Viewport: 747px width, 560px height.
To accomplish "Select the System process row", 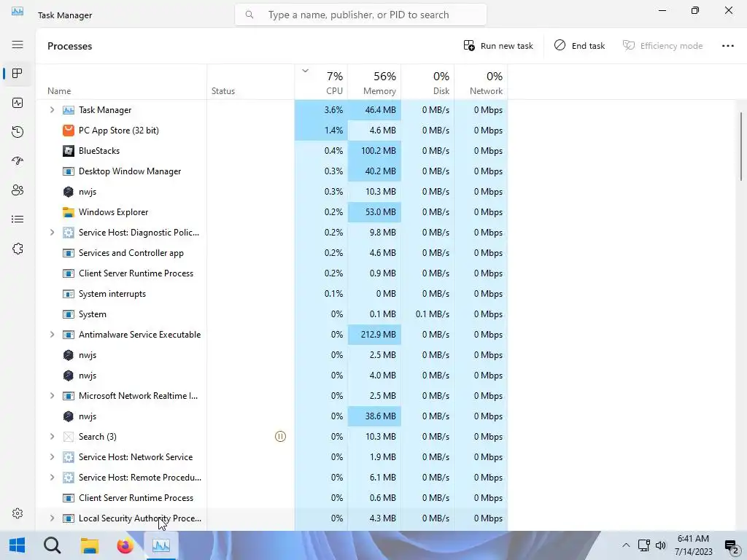I will 271,314.
